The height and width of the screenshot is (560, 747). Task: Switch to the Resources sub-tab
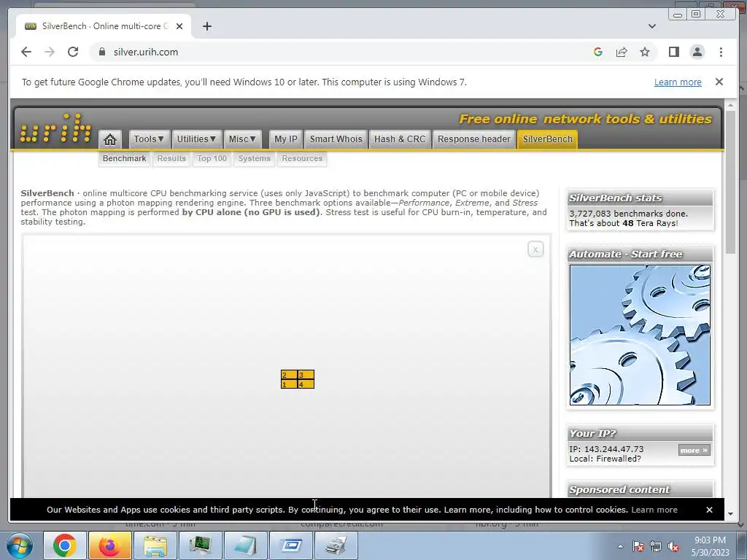click(x=302, y=158)
